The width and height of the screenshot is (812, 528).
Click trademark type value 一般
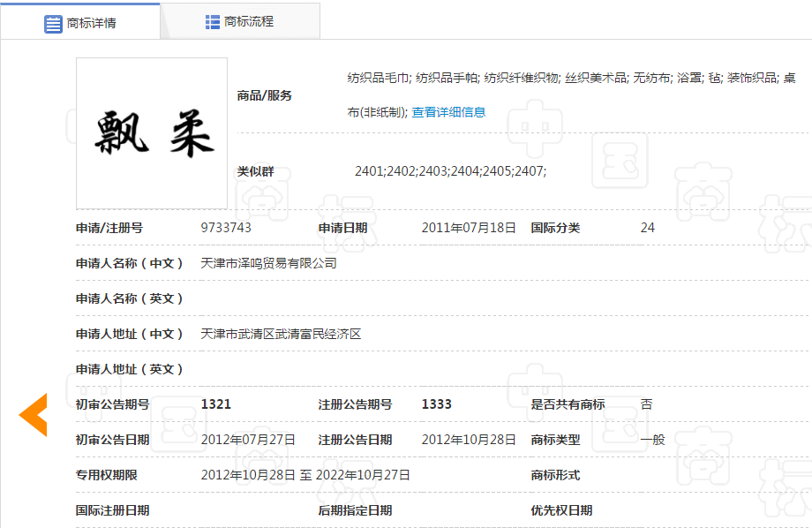[652, 440]
